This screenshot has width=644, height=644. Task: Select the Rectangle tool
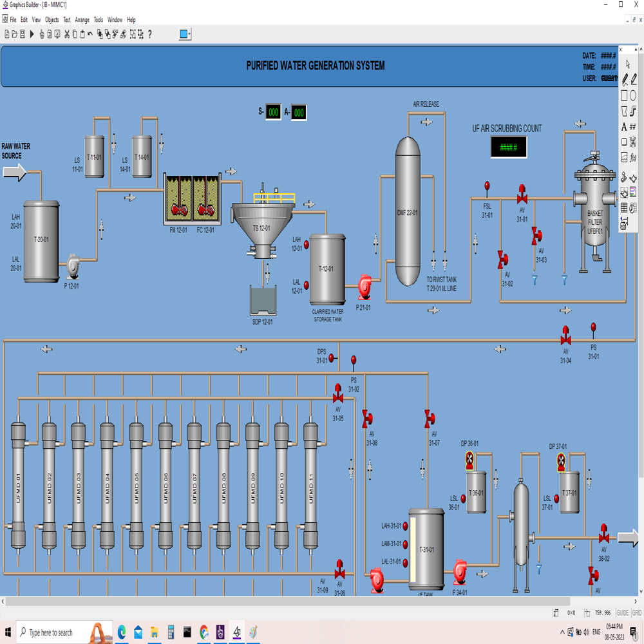click(625, 94)
